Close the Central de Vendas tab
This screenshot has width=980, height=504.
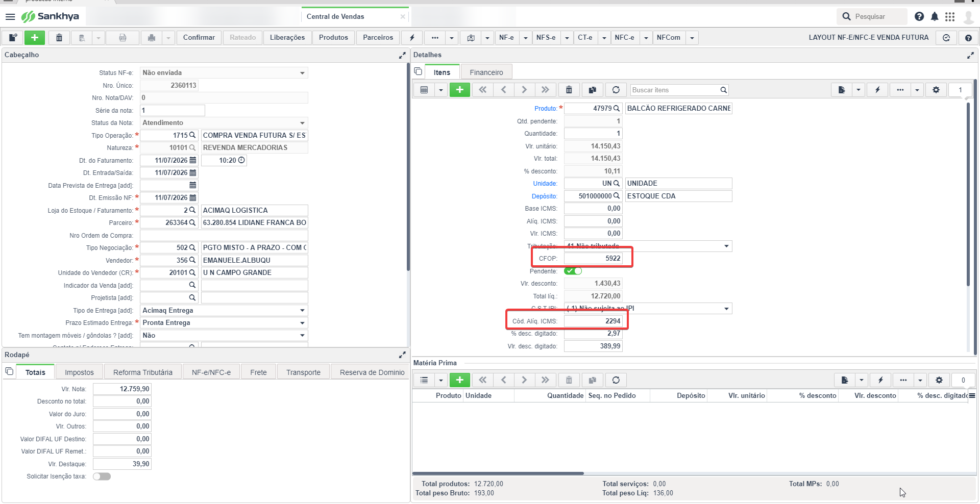(x=403, y=17)
